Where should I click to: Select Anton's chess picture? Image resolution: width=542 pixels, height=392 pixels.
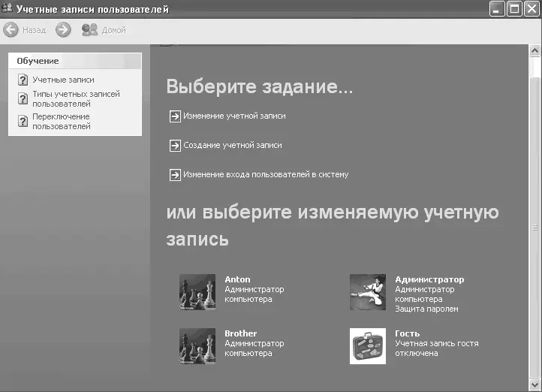pyautogui.click(x=197, y=292)
